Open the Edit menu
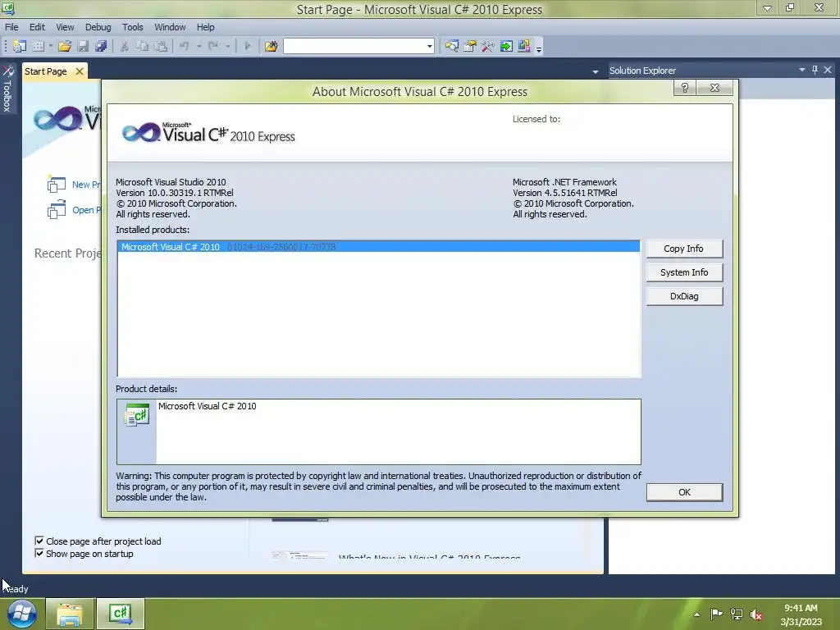840x630 pixels. (37, 27)
